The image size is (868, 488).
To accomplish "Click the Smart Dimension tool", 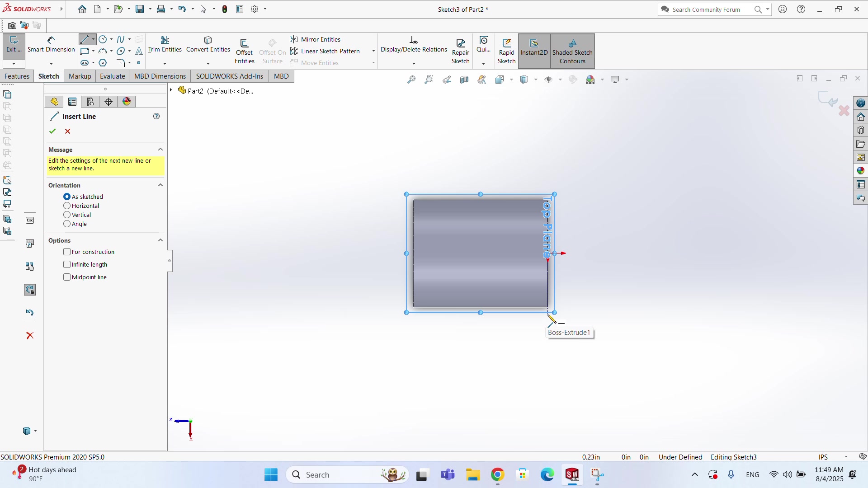I will [51, 44].
